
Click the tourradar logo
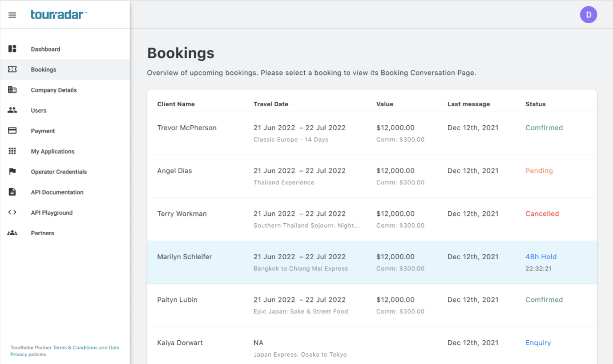click(59, 14)
